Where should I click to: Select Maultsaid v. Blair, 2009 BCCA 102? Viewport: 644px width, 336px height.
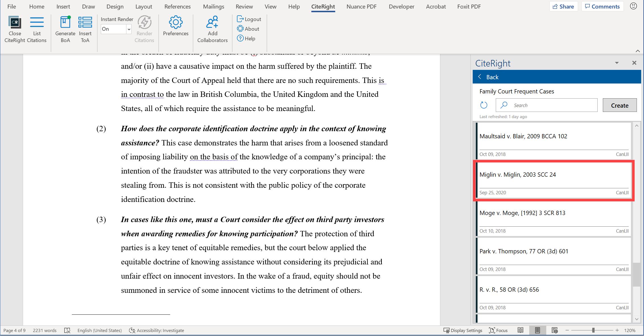553,141
